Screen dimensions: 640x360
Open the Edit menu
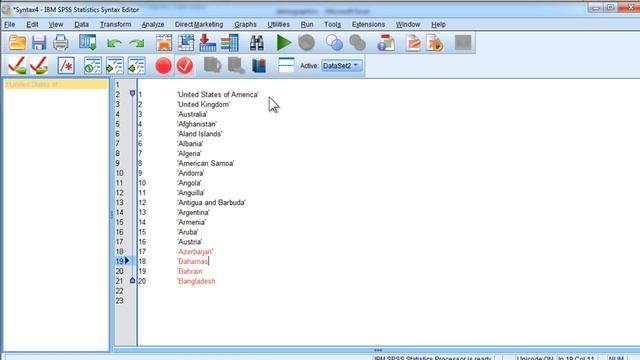[x=32, y=24]
